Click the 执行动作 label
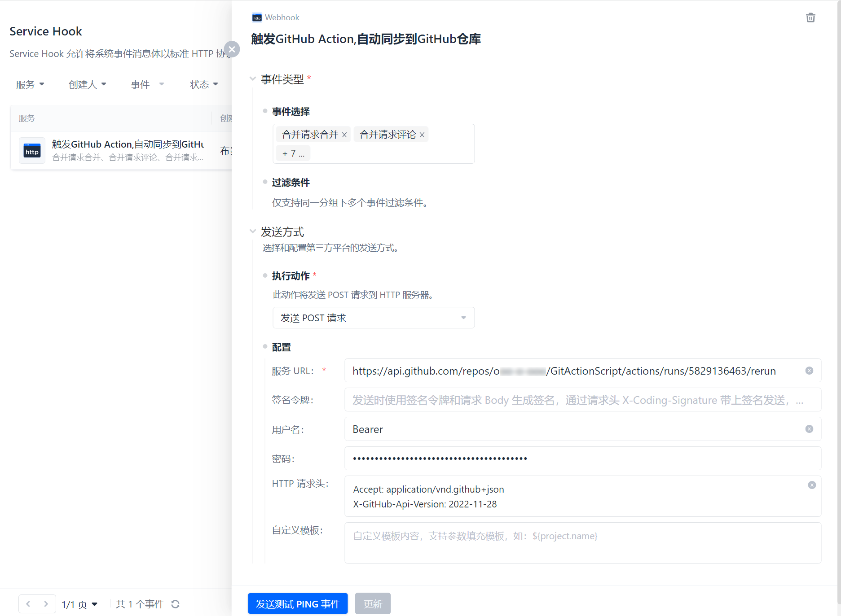841x616 pixels. pos(291,276)
